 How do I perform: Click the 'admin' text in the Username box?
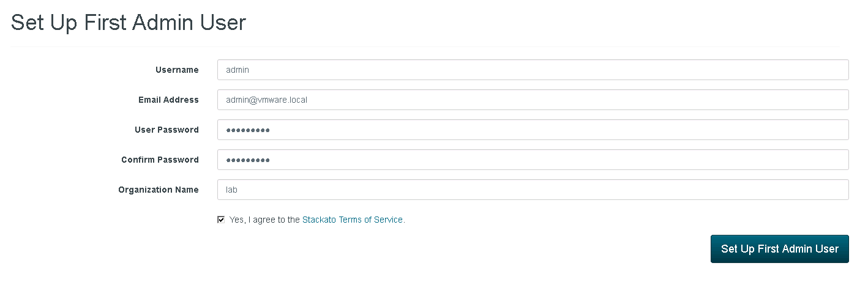(x=238, y=70)
